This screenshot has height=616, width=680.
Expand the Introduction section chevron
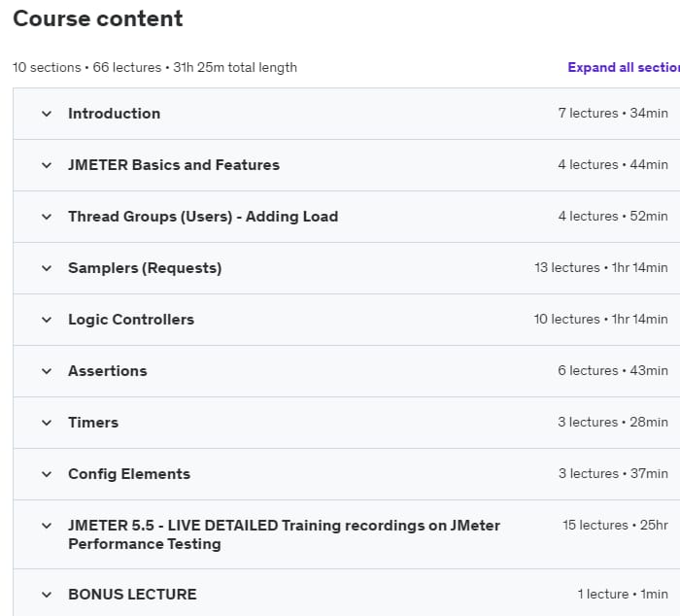coord(47,114)
